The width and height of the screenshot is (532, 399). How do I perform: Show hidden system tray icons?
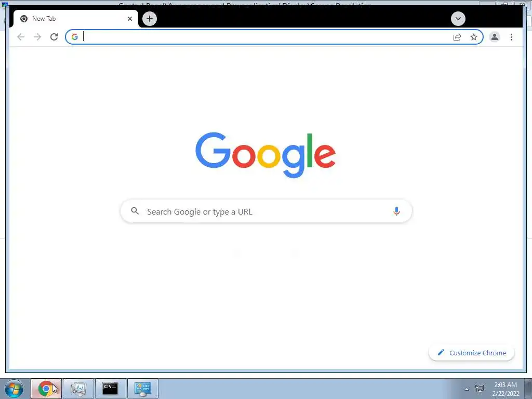[x=467, y=389]
